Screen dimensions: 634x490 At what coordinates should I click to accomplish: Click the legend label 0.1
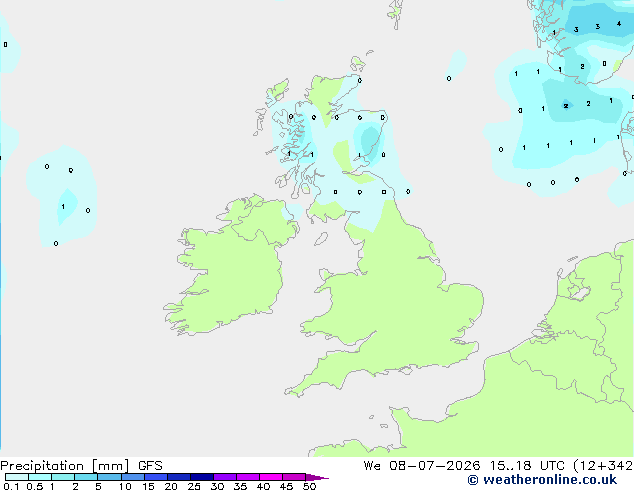click(11, 486)
